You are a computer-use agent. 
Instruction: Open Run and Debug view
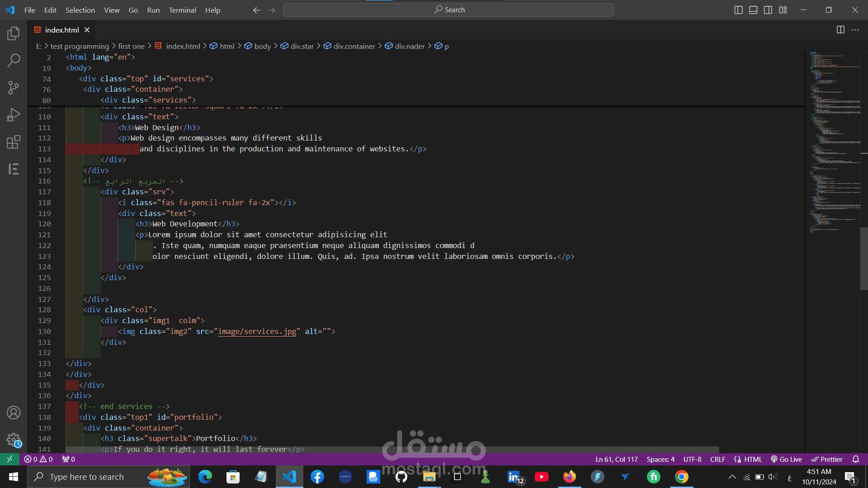(x=14, y=115)
